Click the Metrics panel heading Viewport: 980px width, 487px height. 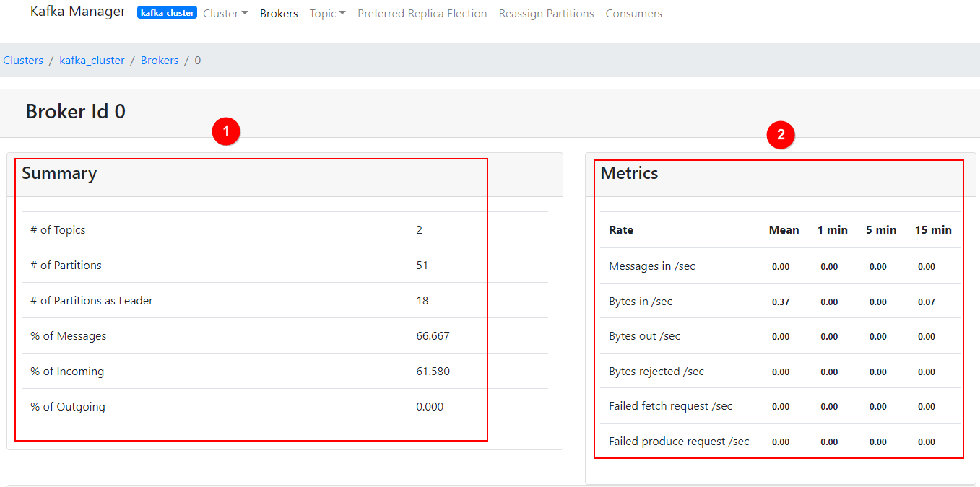pyautogui.click(x=629, y=174)
